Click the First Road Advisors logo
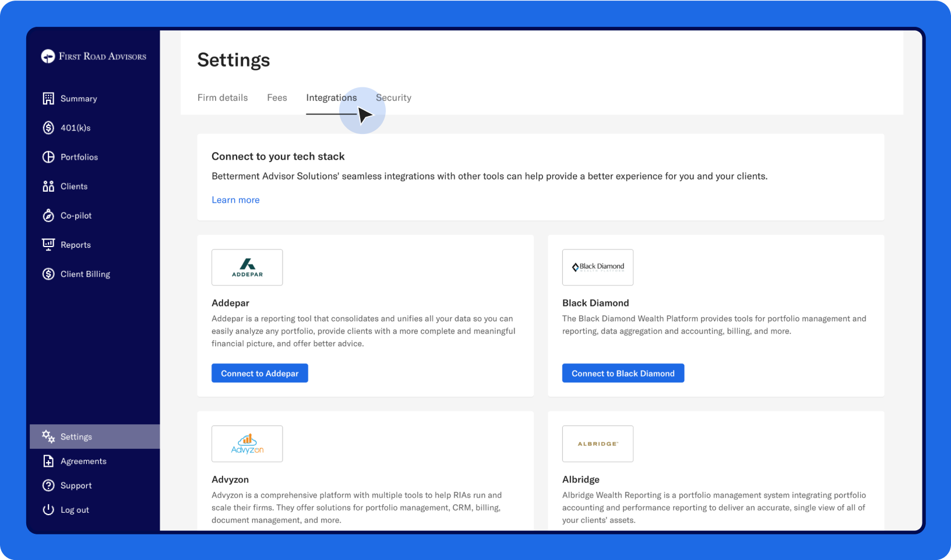Viewport: 951px width, 560px height. click(x=94, y=57)
